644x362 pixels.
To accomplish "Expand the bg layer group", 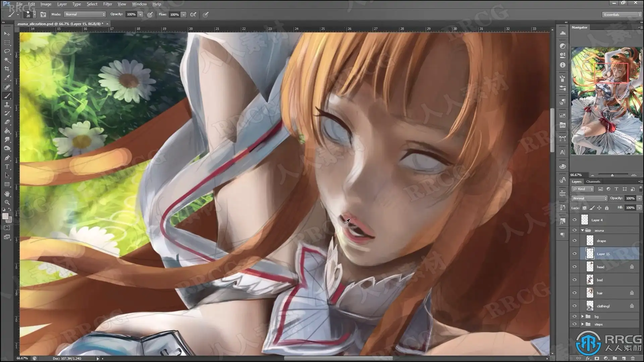I will tap(582, 316).
